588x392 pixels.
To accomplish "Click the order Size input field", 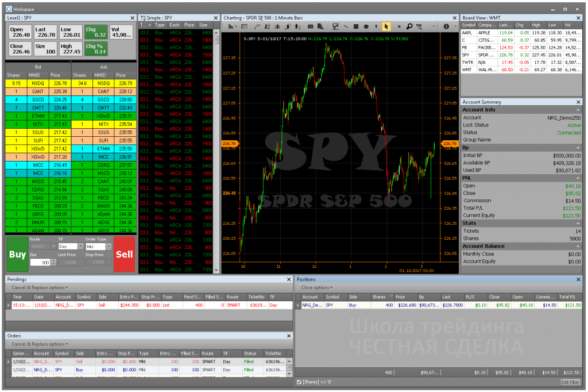I will coord(41,263).
